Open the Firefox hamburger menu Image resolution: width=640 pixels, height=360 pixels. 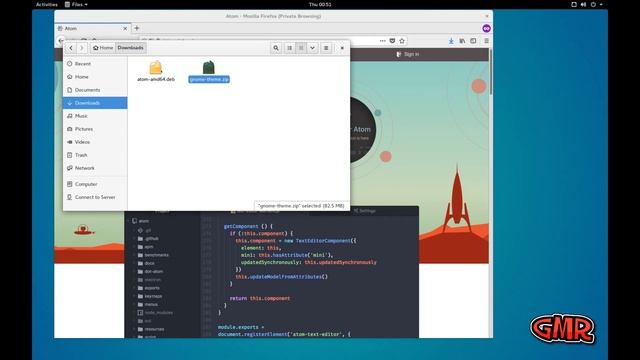tap(487, 41)
